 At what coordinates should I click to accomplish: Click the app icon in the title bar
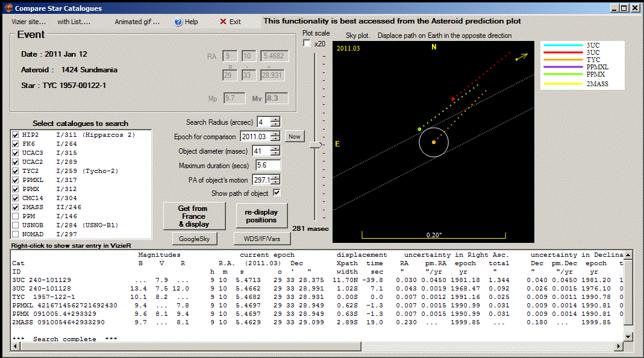pos(7,8)
